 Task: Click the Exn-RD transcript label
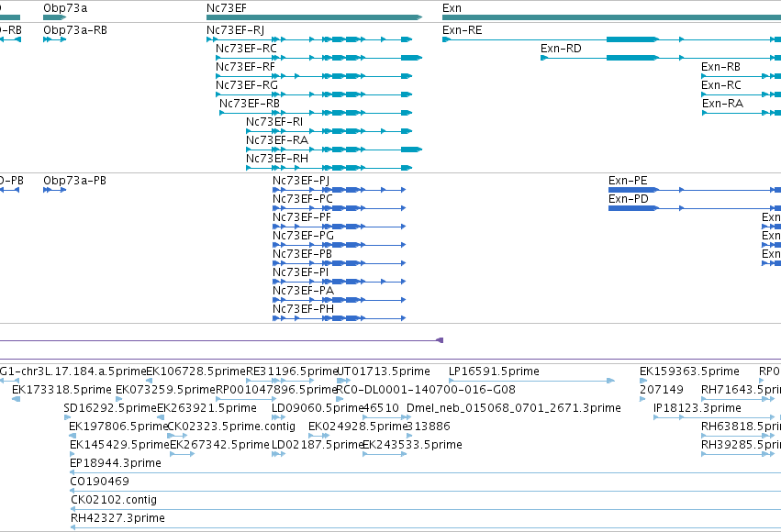coord(561,49)
